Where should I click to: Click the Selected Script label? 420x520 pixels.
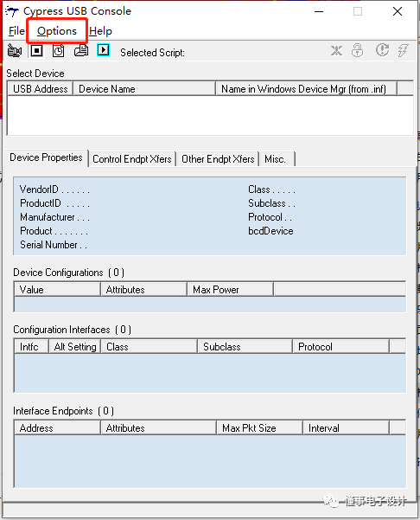(x=152, y=53)
